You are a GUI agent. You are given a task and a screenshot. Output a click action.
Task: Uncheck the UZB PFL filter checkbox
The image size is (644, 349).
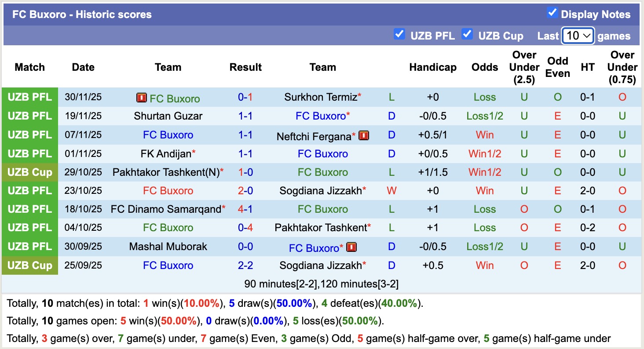point(399,34)
